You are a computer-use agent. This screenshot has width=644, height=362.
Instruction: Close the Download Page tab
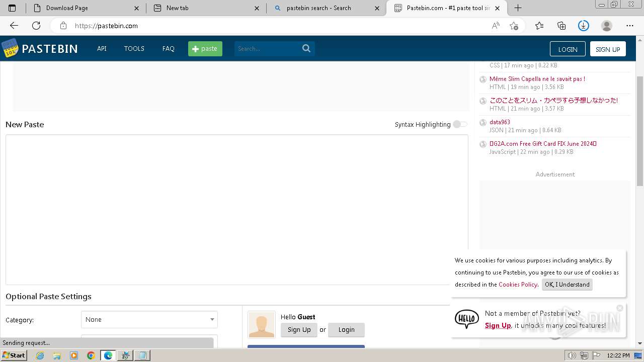[x=137, y=8]
